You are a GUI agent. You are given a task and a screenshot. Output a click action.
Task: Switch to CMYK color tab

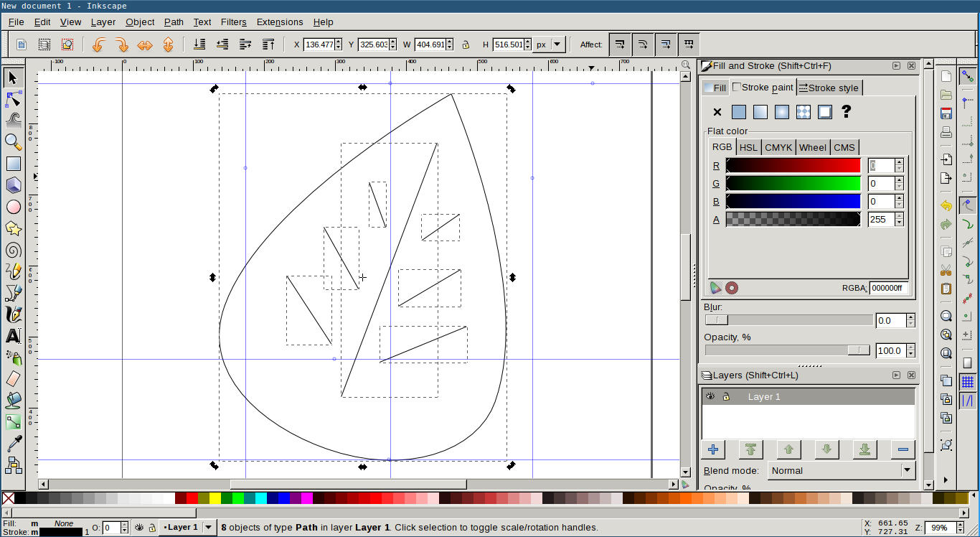coord(778,147)
